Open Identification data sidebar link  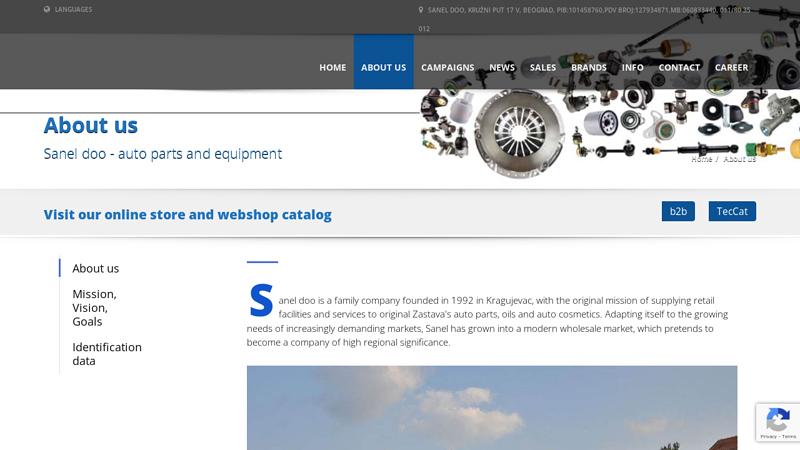(107, 354)
